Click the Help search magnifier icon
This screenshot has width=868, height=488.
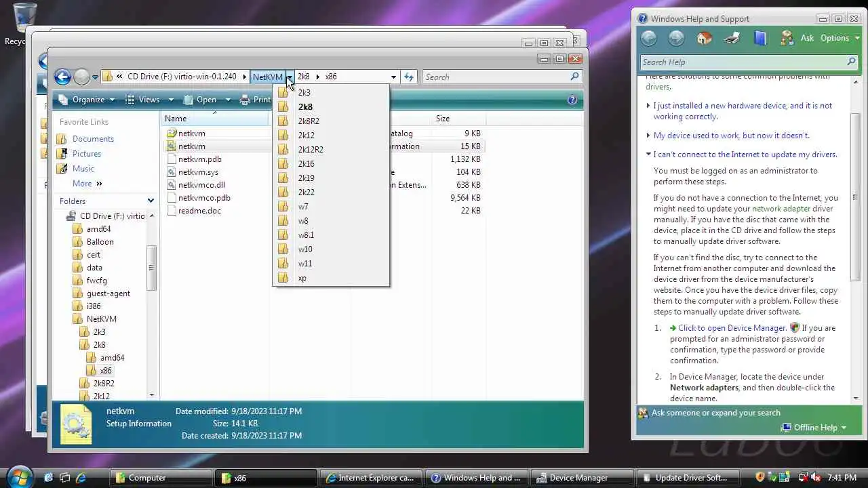tap(851, 62)
